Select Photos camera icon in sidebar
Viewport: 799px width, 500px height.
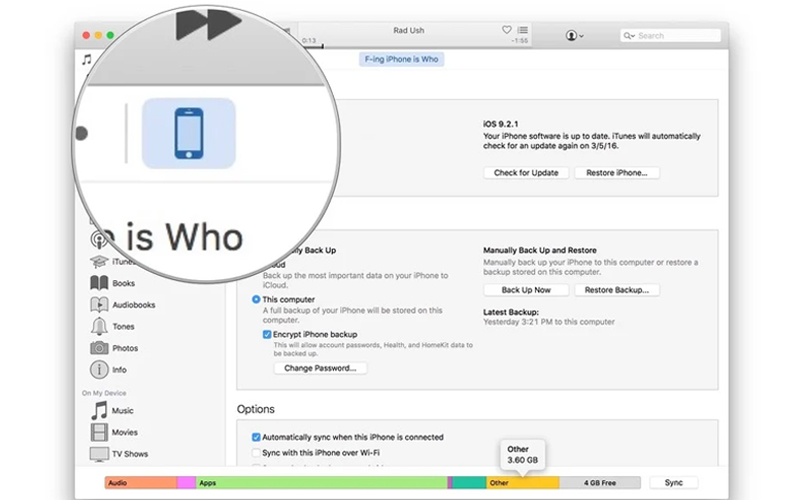click(x=99, y=348)
